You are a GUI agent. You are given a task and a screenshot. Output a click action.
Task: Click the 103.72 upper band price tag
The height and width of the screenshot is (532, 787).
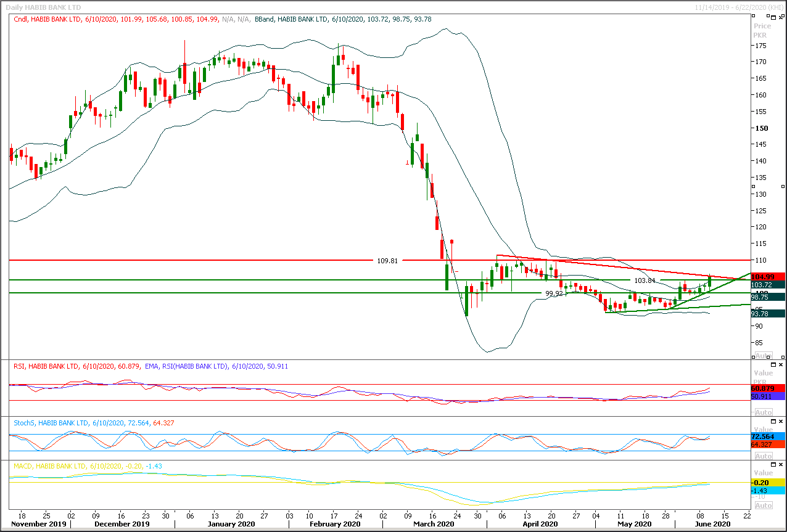point(767,285)
